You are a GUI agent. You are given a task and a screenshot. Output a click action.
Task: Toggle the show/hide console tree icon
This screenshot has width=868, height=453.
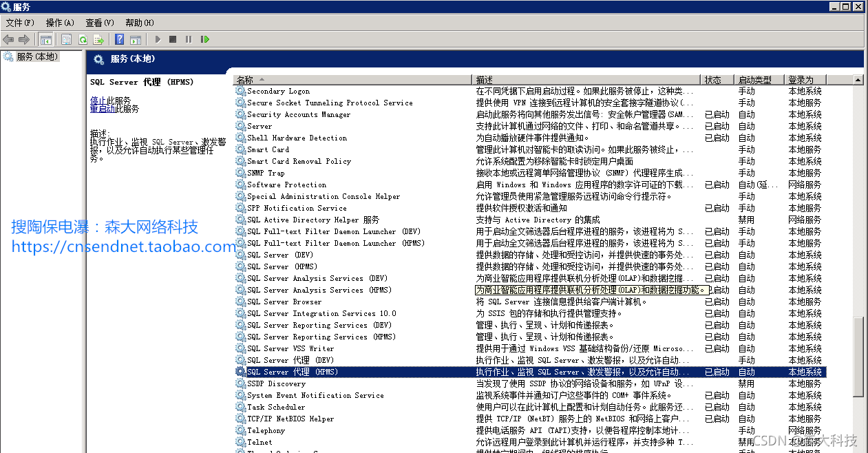click(46, 40)
